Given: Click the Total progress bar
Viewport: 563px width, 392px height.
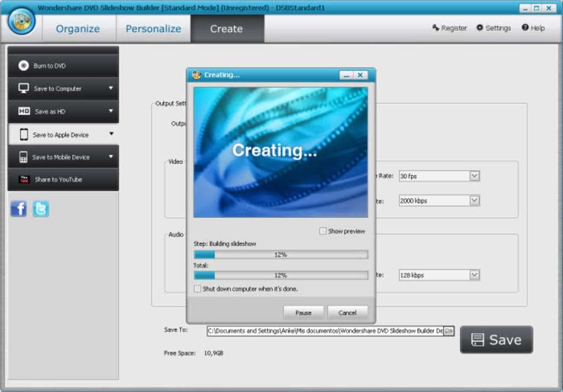Looking at the screenshot, I should (x=281, y=275).
